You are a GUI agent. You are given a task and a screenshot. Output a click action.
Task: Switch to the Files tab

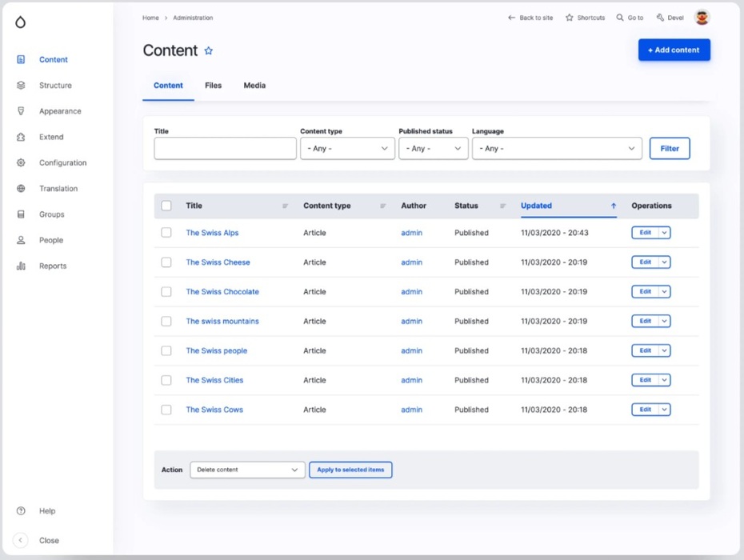[213, 86]
